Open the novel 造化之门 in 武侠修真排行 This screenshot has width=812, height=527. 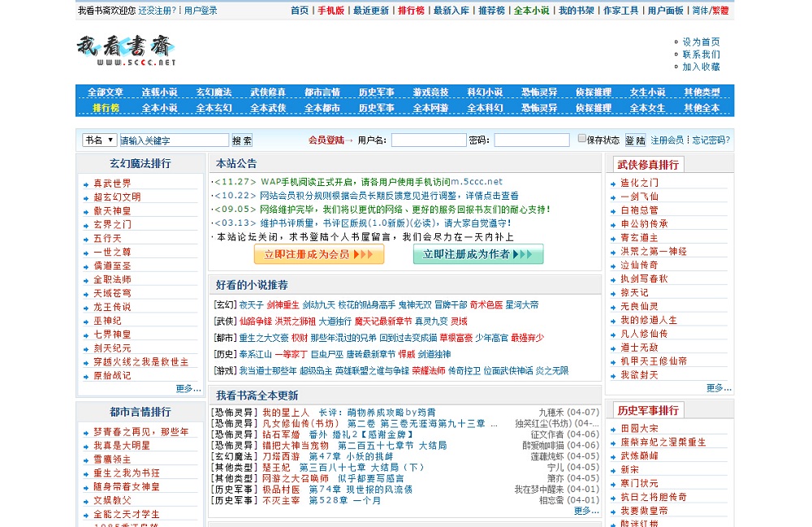[x=640, y=183]
